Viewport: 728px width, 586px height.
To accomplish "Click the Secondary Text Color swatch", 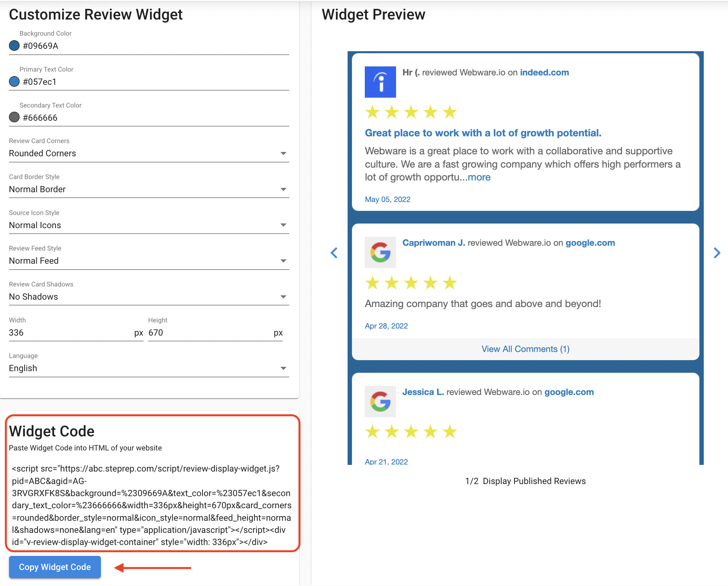I will tap(14, 117).
